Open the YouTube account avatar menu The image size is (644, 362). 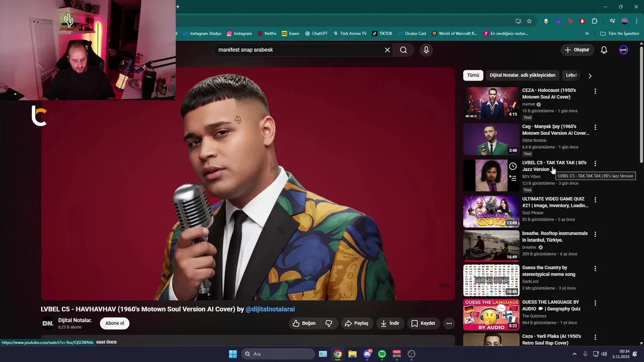pyautogui.click(x=623, y=50)
